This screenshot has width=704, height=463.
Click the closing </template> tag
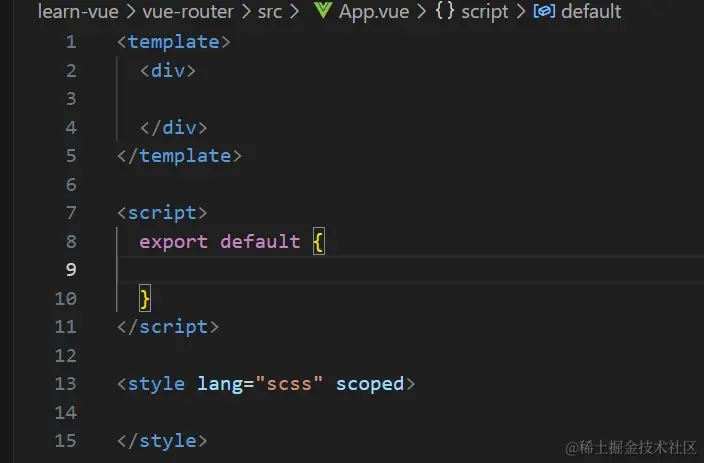(x=180, y=156)
